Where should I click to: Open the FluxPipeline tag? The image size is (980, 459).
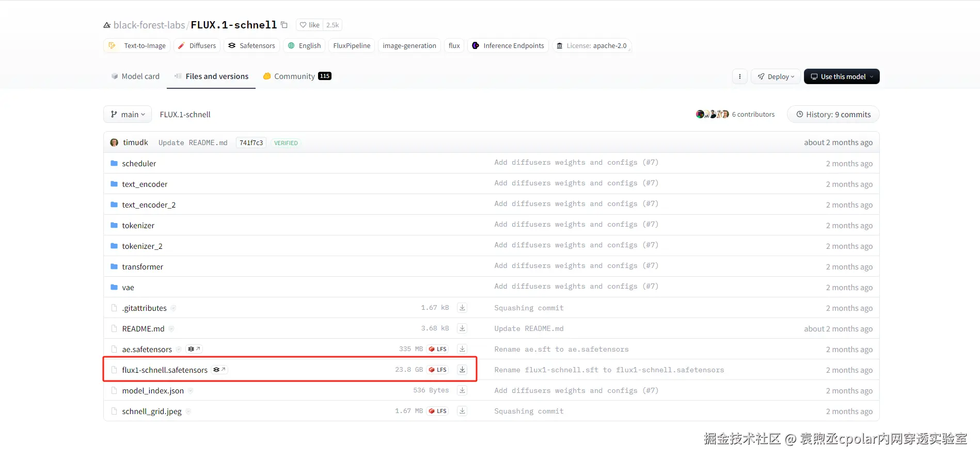coord(352,45)
